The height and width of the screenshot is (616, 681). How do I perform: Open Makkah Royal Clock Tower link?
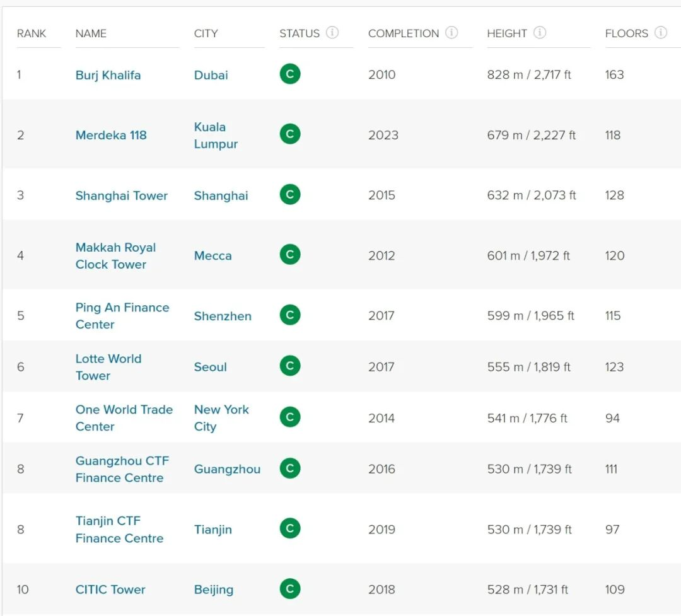(x=115, y=256)
